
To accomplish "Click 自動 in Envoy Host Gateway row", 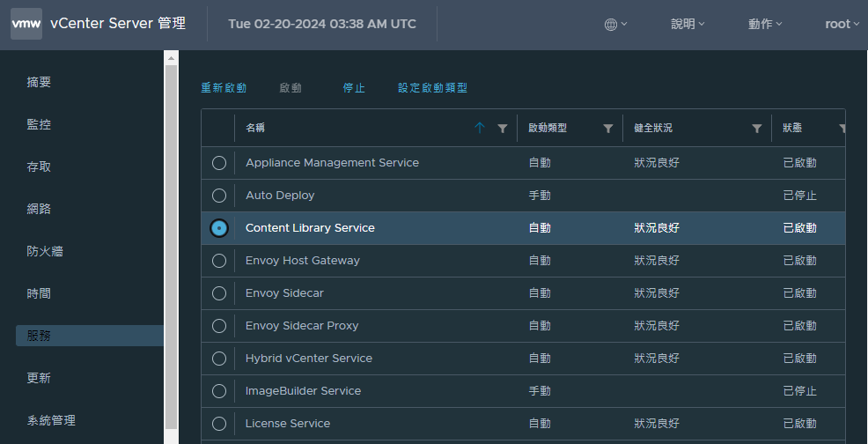I will (x=540, y=261).
